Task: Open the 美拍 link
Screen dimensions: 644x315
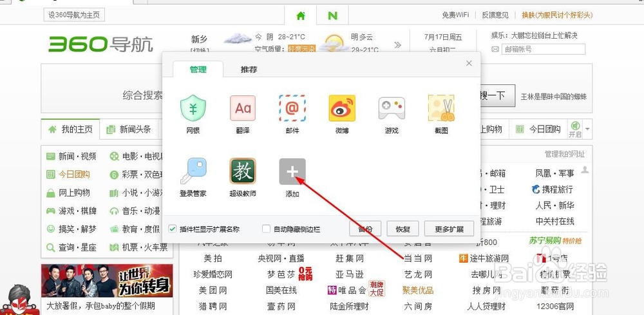Action: 213,258
